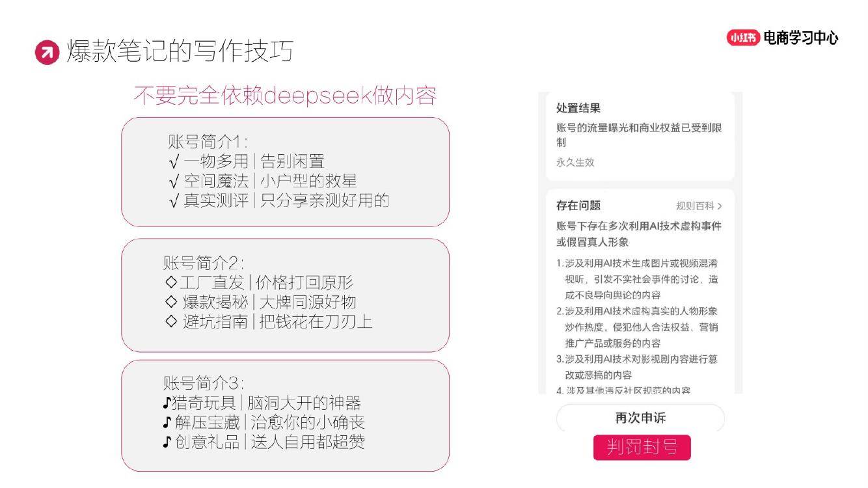Open the 电商学习中心 header text
This screenshot has width=868, height=488.
(801, 38)
